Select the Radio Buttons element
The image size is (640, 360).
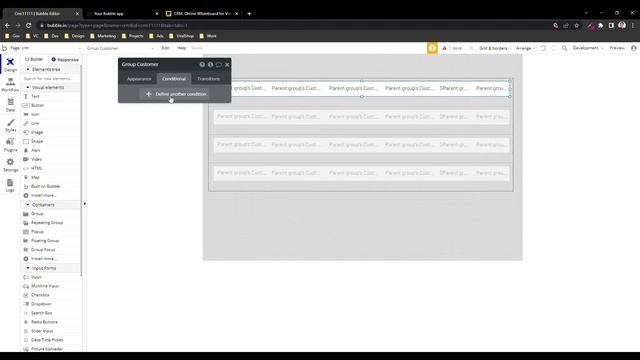click(51, 322)
